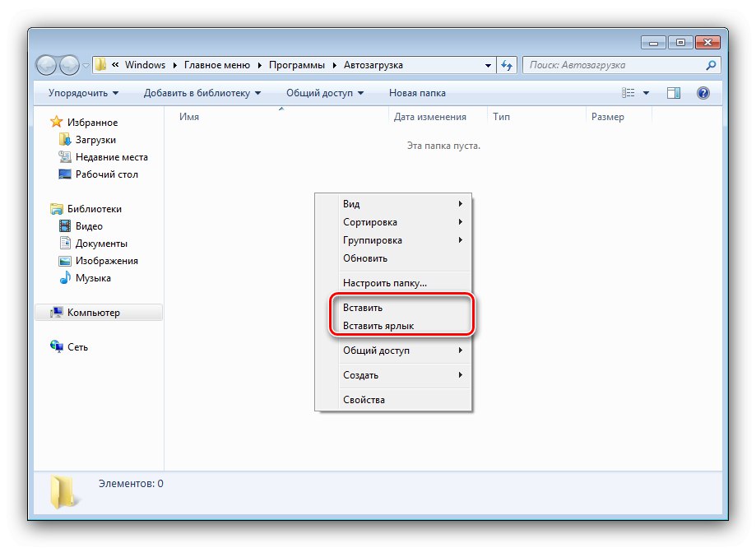
Task: Click the 'Имя' column header
Action: point(188,117)
